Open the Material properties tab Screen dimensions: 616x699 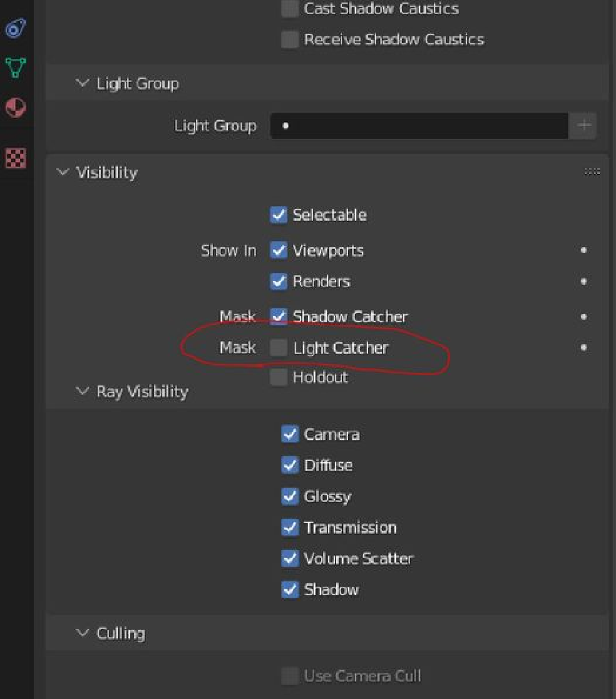click(16, 108)
